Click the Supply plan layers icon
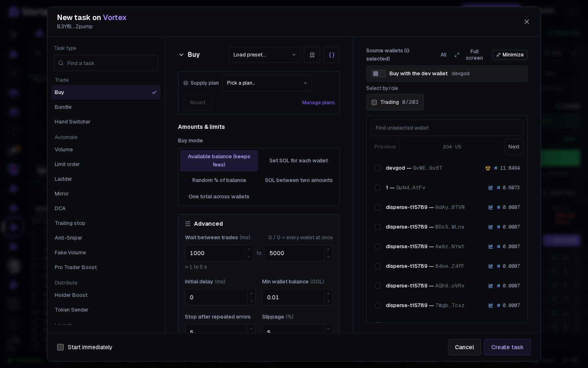 pyautogui.click(x=186, y=83)
